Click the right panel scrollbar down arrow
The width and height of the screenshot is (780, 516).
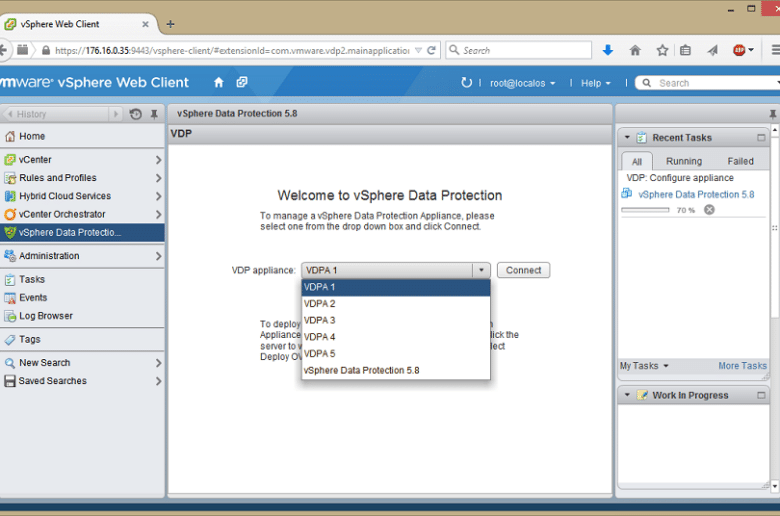point(775,486)
